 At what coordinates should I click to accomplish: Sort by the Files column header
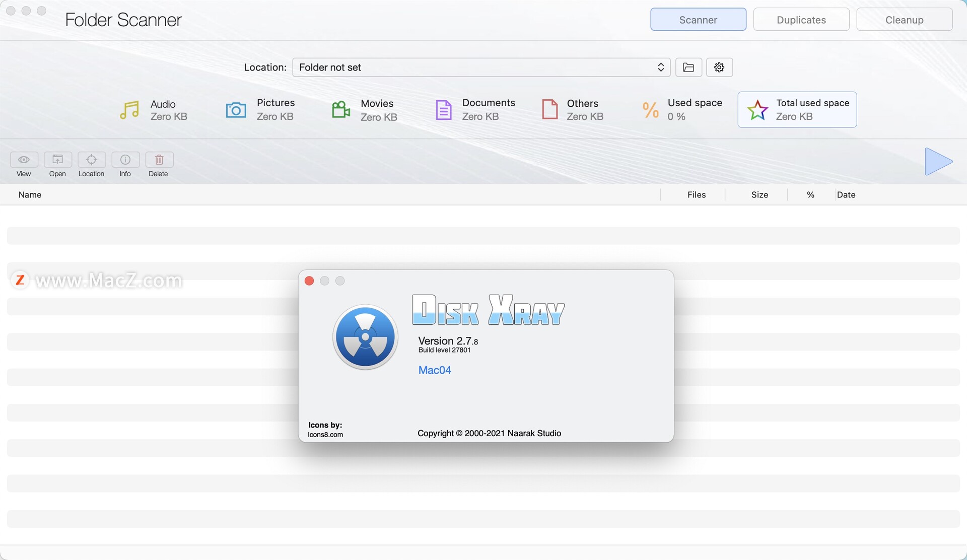click(x=697, y=195)
